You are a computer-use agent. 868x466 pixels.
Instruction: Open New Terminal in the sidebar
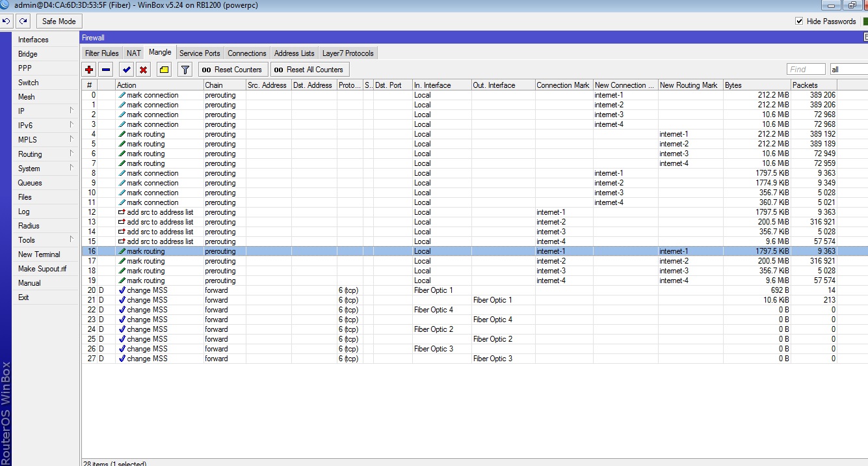[x=46, y=254]
